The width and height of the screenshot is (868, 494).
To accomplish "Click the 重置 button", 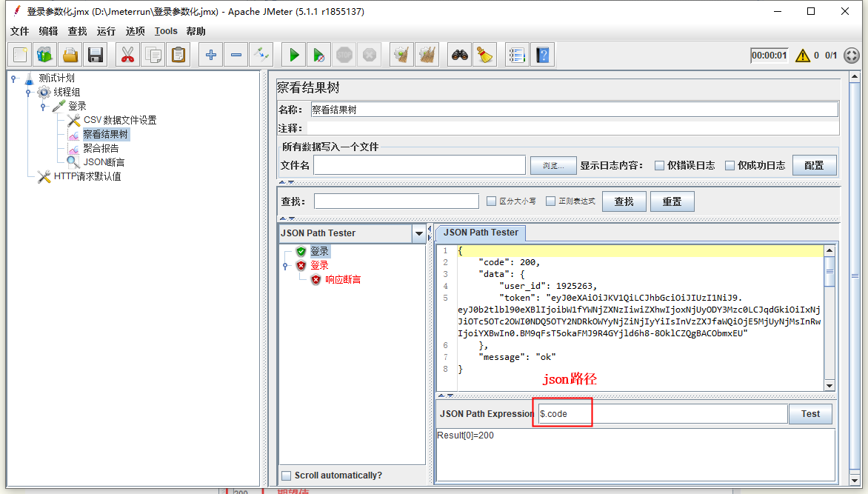I will point(672,201).
